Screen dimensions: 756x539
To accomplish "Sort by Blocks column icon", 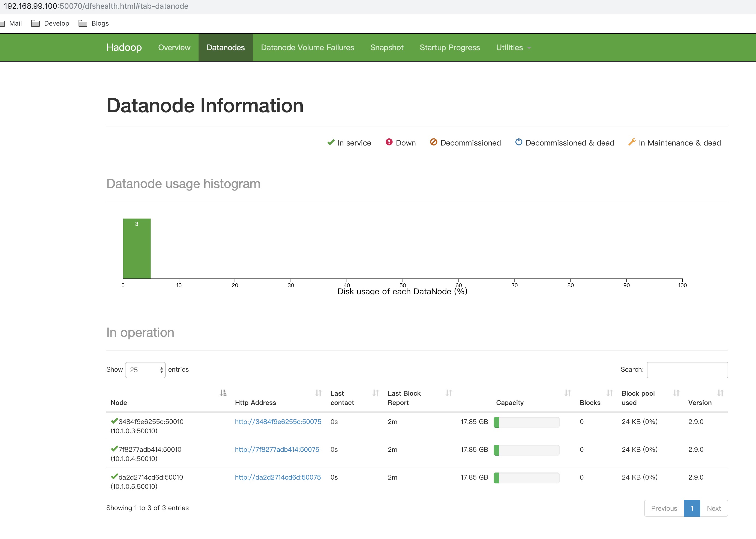I will [610, 393].
